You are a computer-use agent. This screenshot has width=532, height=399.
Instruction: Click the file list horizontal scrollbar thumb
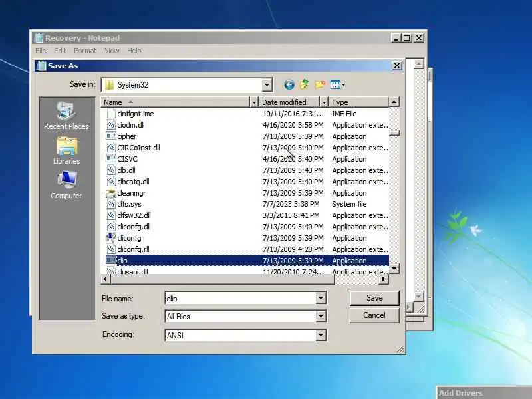223,279
